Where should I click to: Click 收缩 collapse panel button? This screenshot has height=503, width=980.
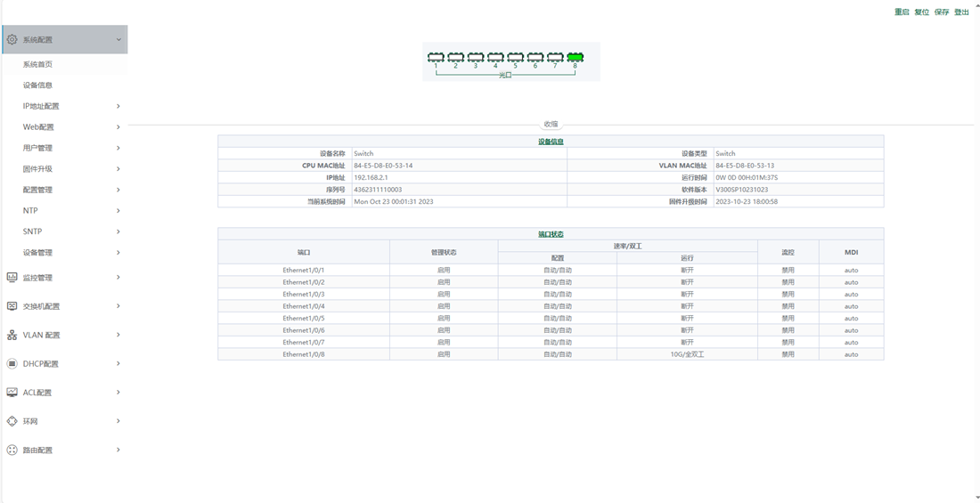tap(551, 125)
